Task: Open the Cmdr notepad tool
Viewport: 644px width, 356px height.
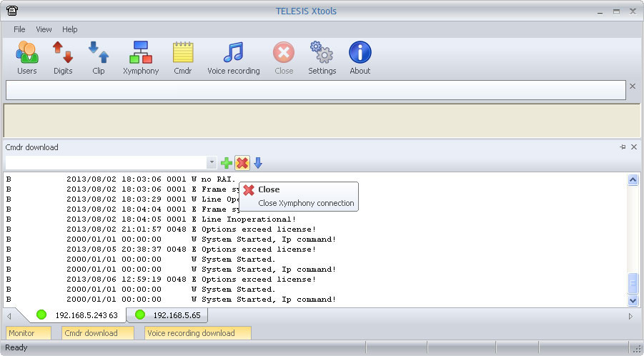Action: (183, 58)
